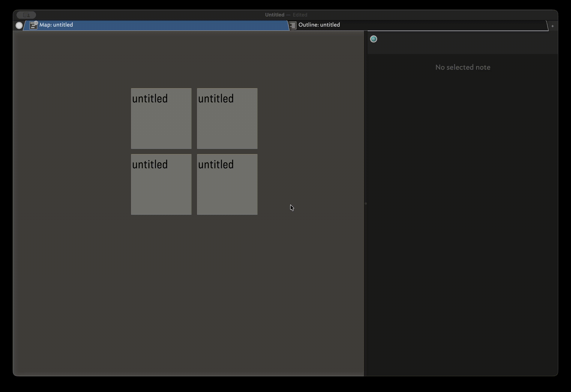The height and width of the screenshot is (392, 571).
Task: Click the Edited label in the titlebar
Action: [x=300, y=15]
